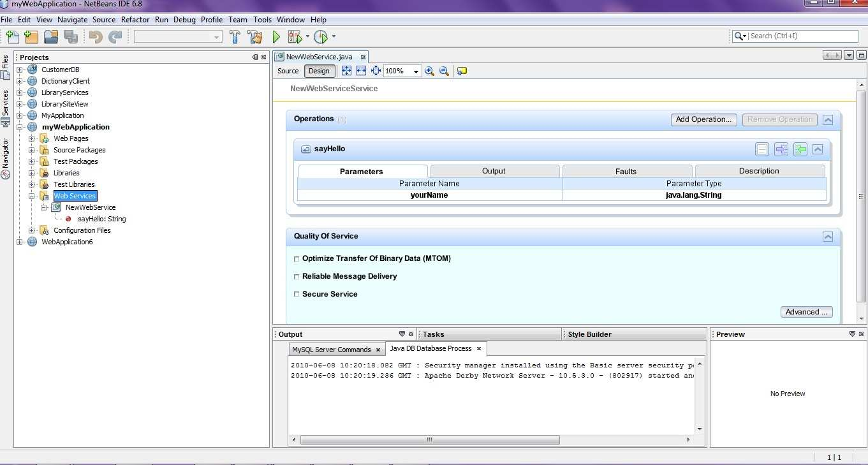Viewport: 868px width, 465px height.
Task: Click the yellow tooltip icon in designer toolbar
Action: click(462, 71)
